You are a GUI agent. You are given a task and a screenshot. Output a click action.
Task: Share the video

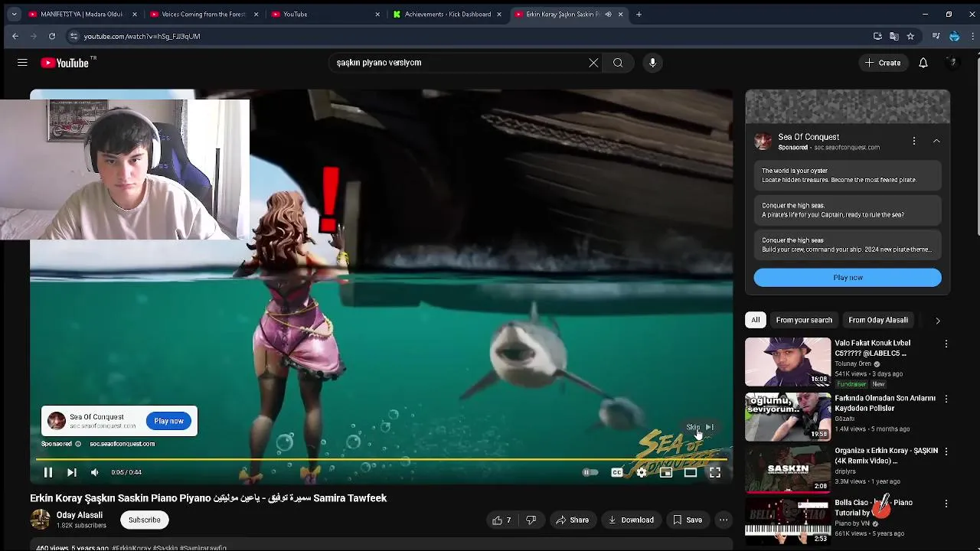[x=572, y=520]
